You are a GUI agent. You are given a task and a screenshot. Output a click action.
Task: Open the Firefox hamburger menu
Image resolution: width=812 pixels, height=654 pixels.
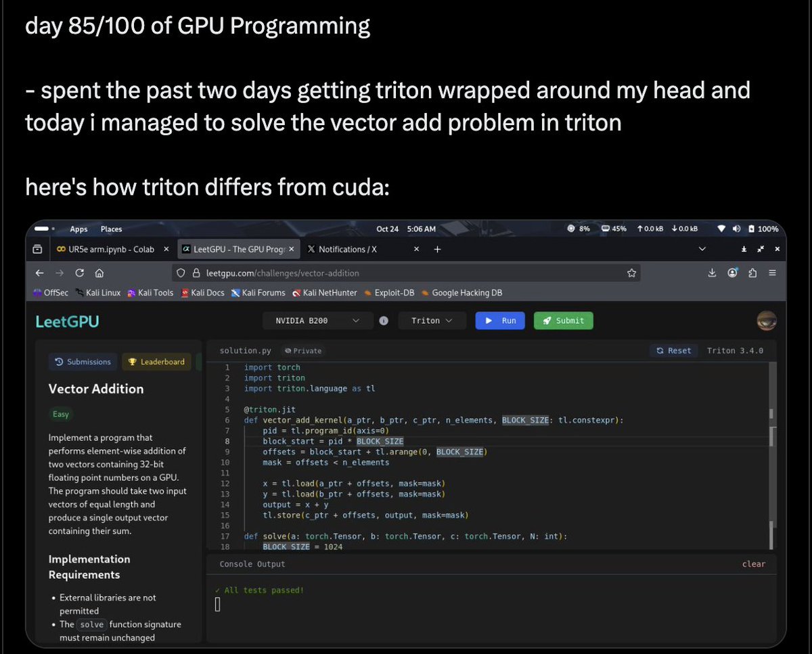click(772, 273)
